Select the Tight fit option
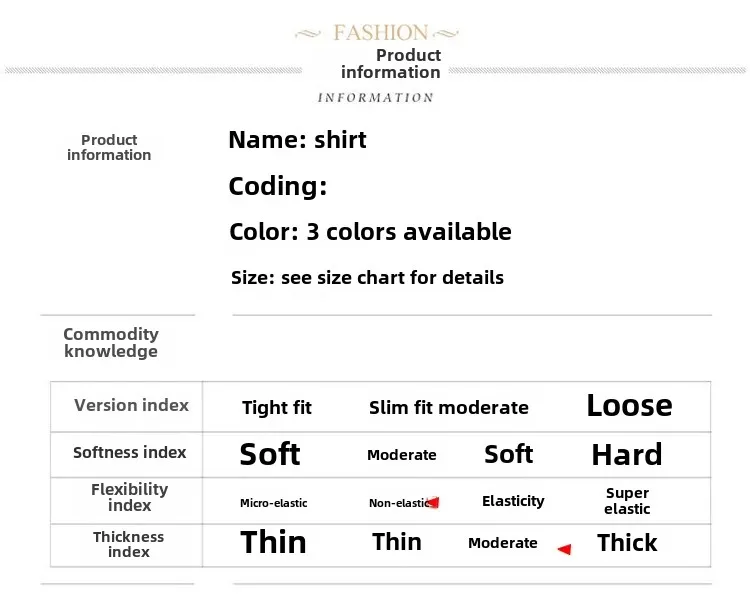 coord(276,408)
